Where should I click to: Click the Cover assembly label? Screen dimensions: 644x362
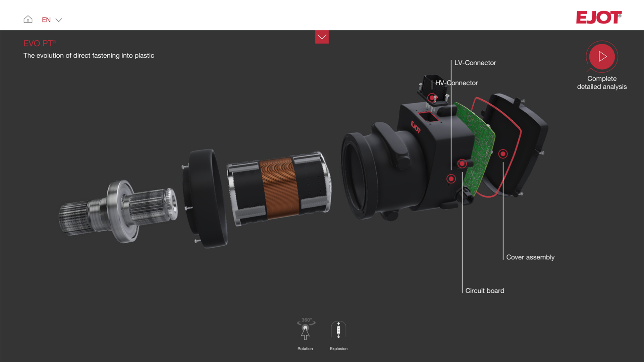click(530, 257)
